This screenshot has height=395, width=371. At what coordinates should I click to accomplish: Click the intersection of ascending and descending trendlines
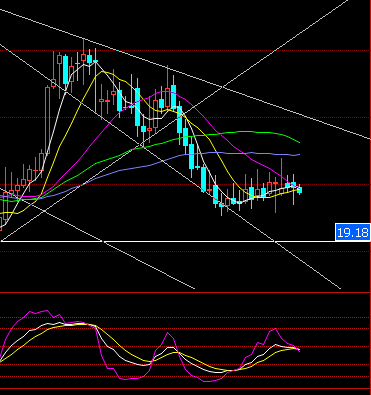pyautogui.click(x=223, y=87)
